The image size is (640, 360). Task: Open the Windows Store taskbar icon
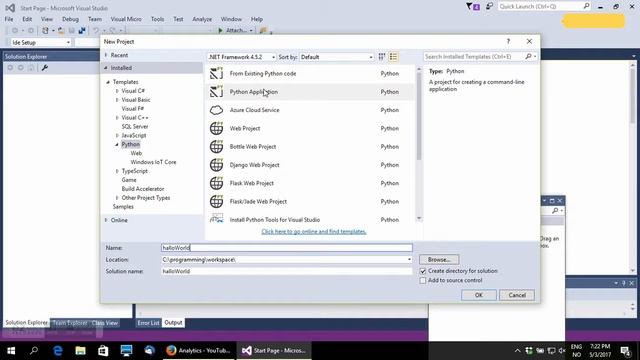[x=103, y=350]
